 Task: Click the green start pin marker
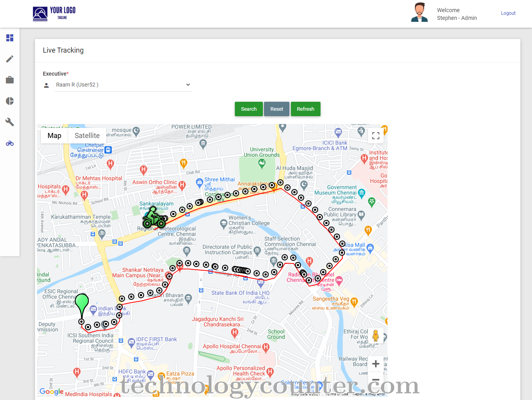point(82,306)
